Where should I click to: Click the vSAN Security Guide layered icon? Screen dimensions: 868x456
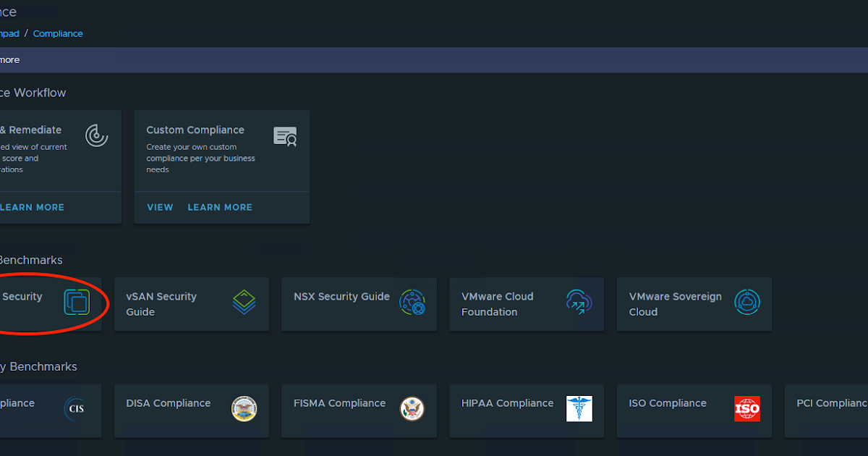click(244, 303)
